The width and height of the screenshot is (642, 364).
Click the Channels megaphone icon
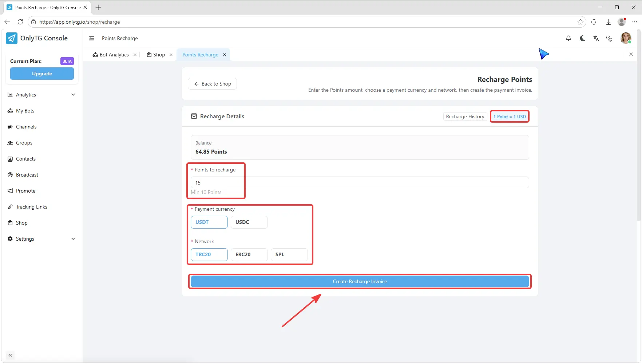10,127
